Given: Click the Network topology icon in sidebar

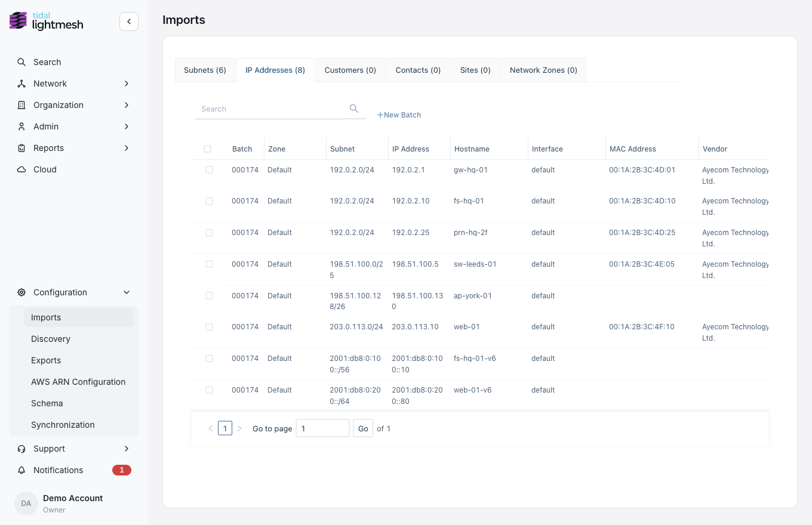Looking at the screenshot, I should coord(21,84).
